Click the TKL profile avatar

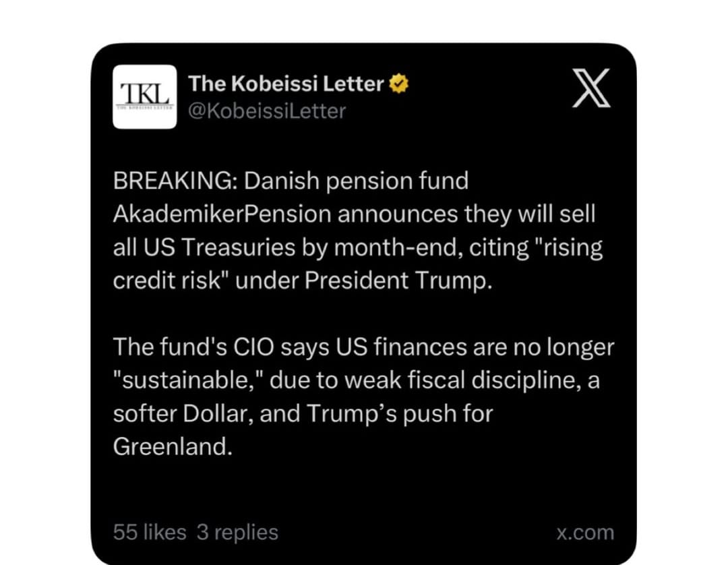145,96
